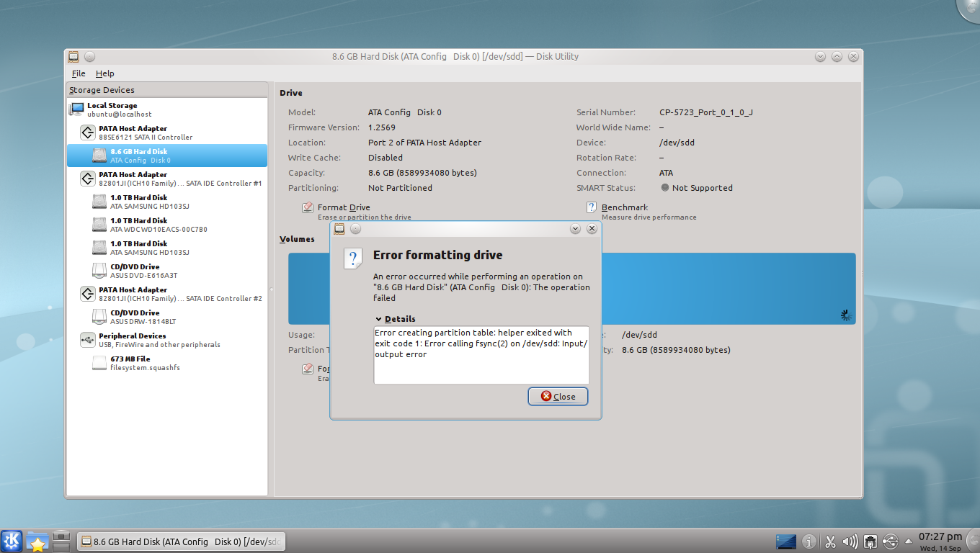The width and height of the screenshot is (980, 553).
Task: Click the Format Drive eraser icon
Action: click(308, 208)
